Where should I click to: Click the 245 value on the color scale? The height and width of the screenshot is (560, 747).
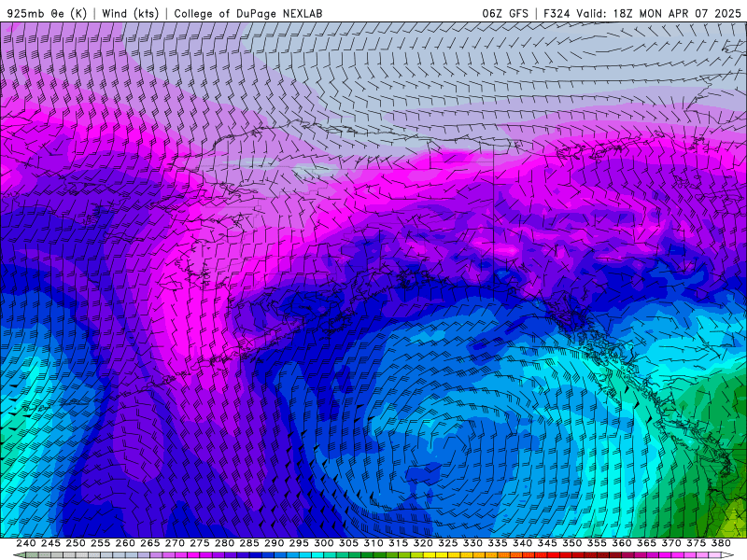pos(50,543)
